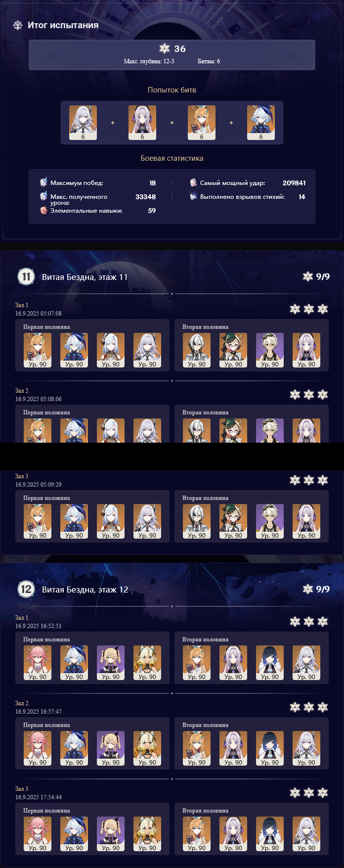Click the three-star rating for floor 12 Зал 2
This screenshot has width=344, height=868.
[309, 707]
